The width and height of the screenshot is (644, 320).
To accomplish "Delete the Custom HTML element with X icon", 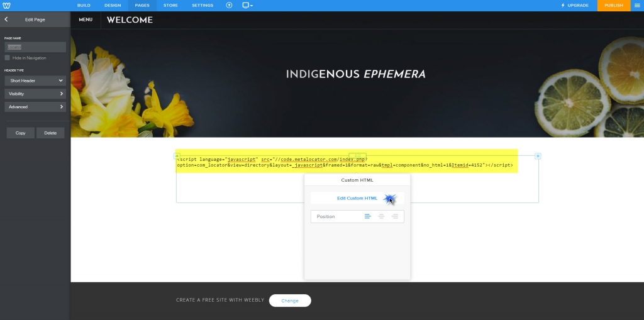I will click(x=538, y=156).
